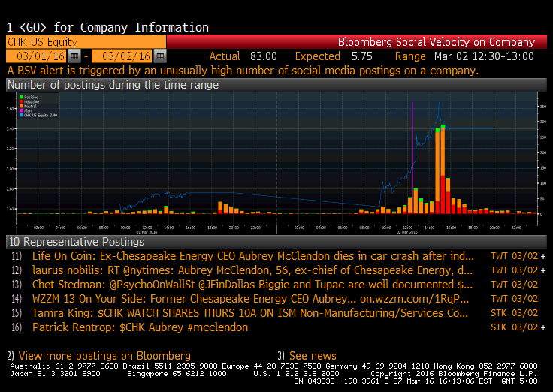This screenshot has height=392, width=553.
Task: Click the purple alert line on chart
Action: 412,150
